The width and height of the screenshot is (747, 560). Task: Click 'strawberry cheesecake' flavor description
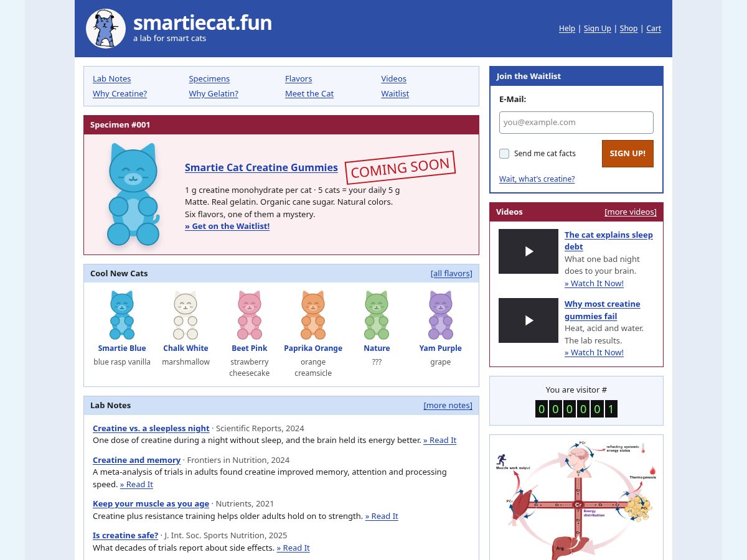pyautogui.click(x=250, y=368)
